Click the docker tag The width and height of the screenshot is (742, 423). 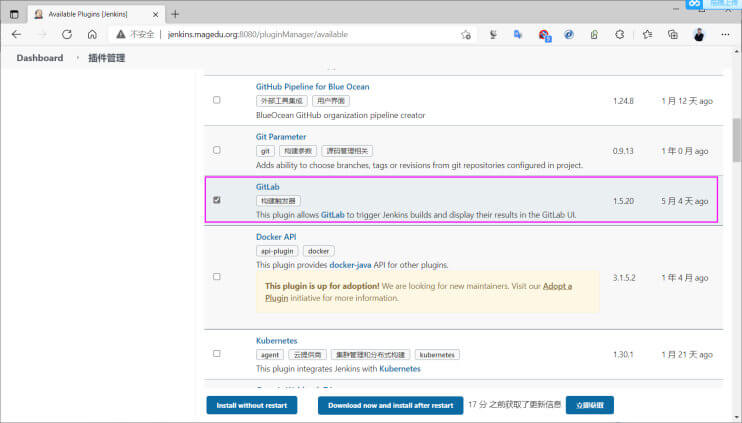[x=318, y=251]
